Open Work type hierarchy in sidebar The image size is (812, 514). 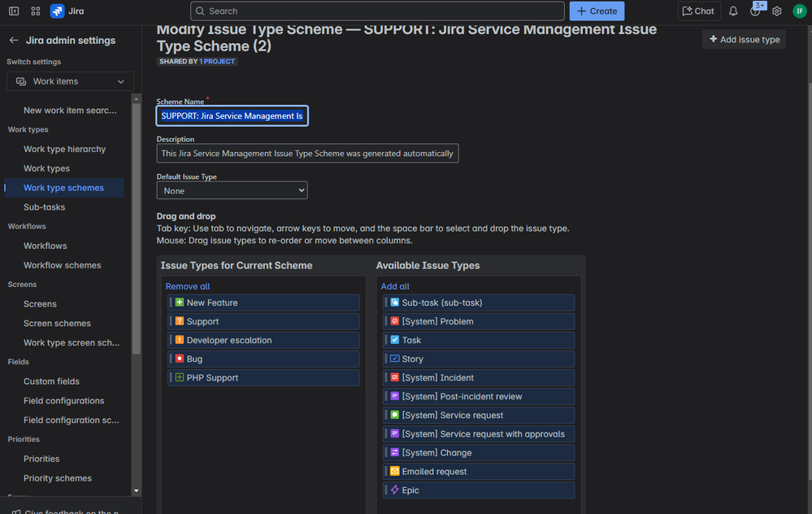point(64,149)
